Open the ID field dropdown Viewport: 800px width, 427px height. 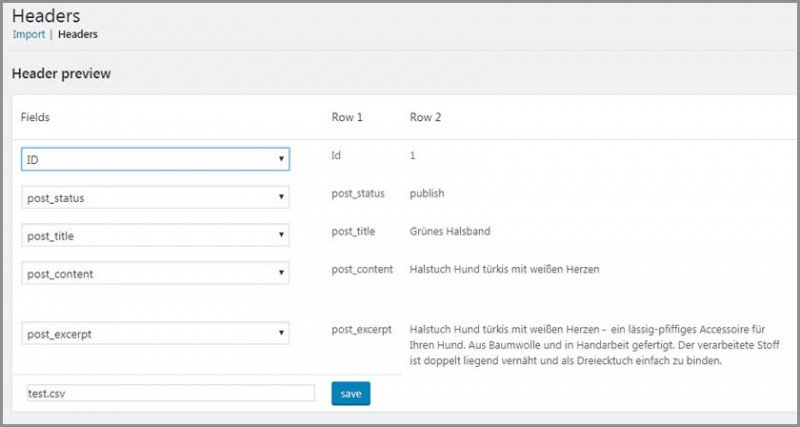155,159
